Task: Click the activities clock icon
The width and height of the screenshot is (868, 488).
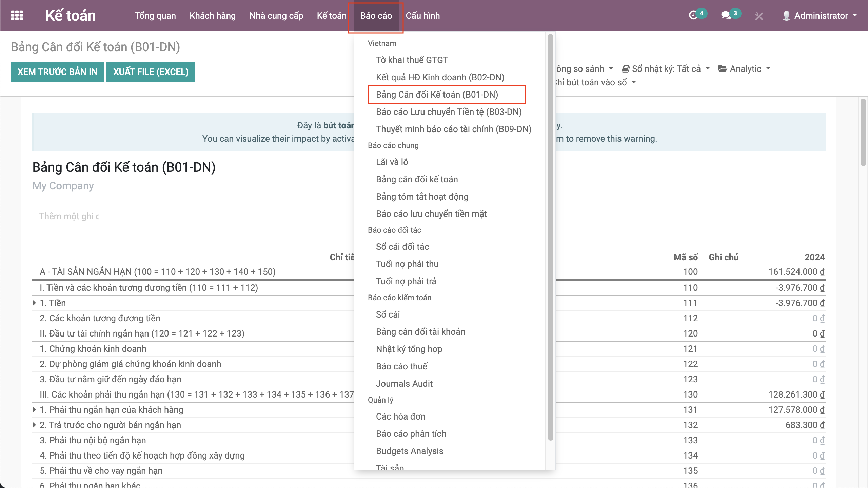Action: [x=693, y=15]
